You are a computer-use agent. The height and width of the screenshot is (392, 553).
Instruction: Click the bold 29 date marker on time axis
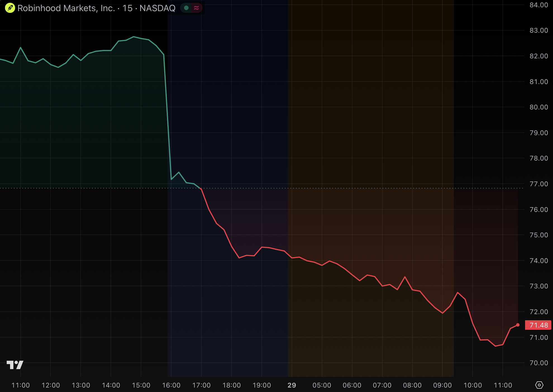(292, 385)
